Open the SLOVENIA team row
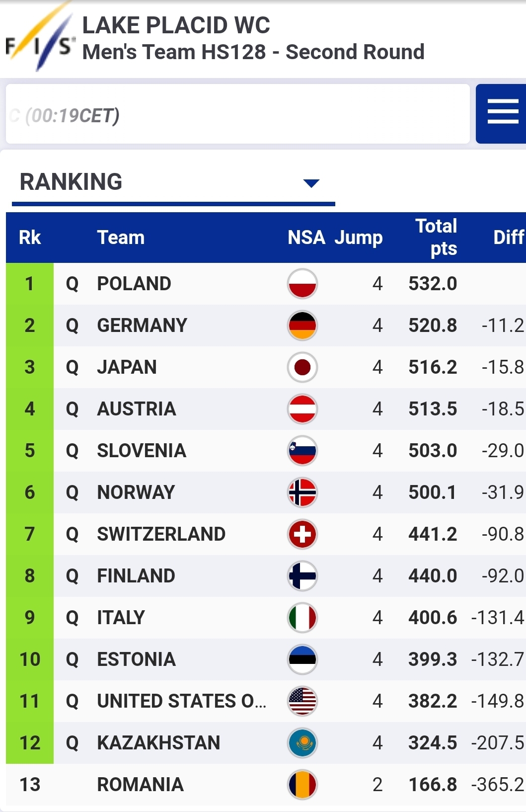The height and width of the screenshot is (812, 526). pyautogui.click(x=142, y=451)
